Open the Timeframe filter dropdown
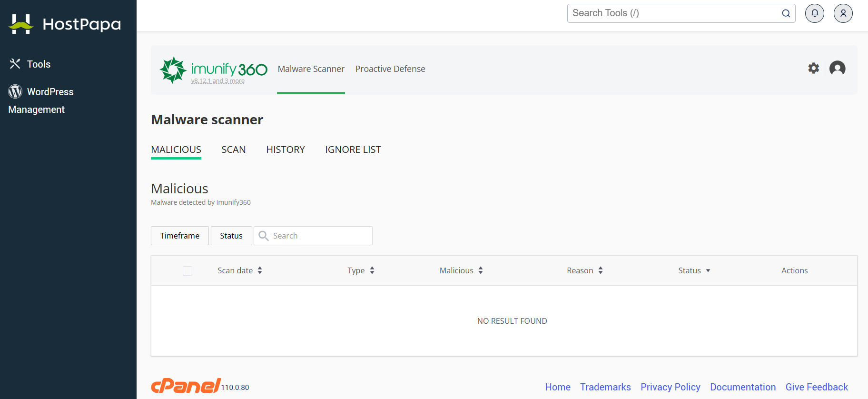Screen dimensions: 868x399 [180, 236]
